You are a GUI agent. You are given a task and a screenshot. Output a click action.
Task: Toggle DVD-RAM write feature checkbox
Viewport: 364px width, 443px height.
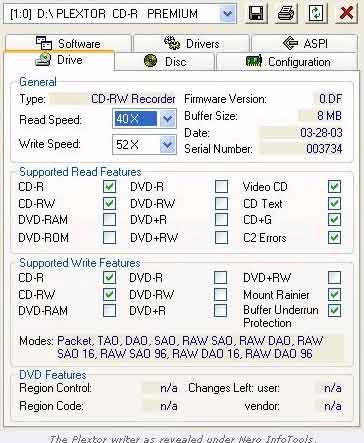[x=109, y=311]
